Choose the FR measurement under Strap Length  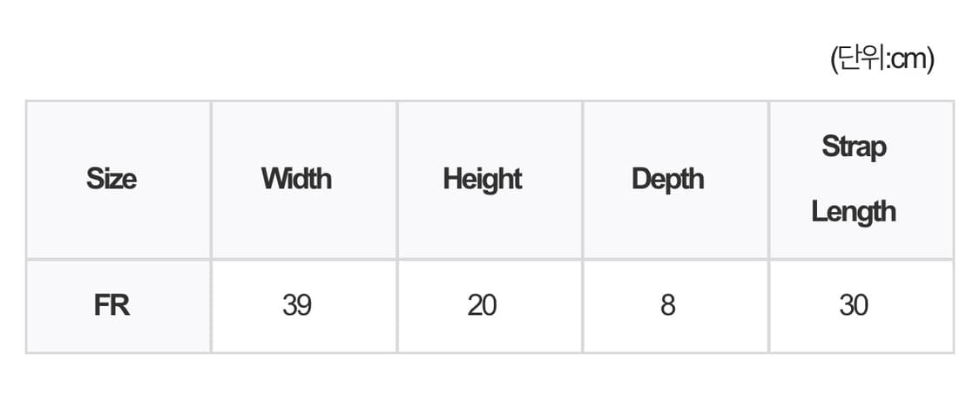(x=853, y=306)
